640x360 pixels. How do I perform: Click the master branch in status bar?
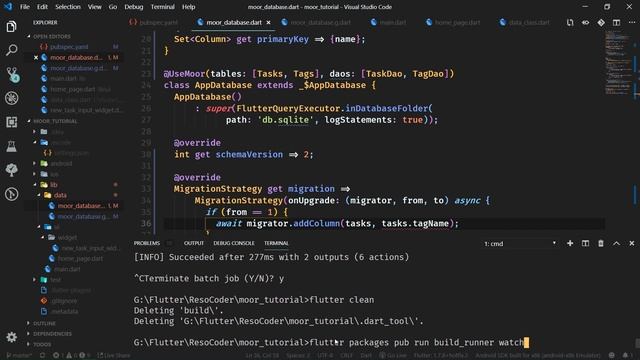[x=20, y=355]
